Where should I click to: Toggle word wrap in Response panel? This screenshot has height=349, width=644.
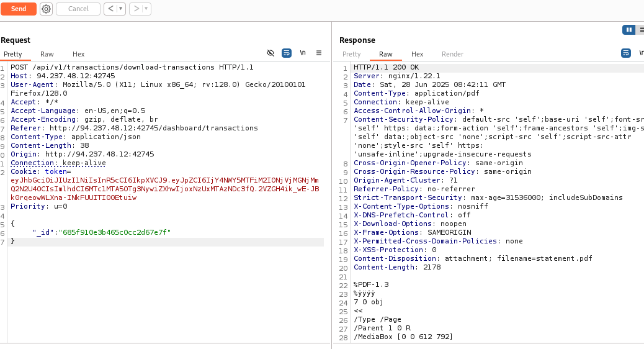[626, 53]
